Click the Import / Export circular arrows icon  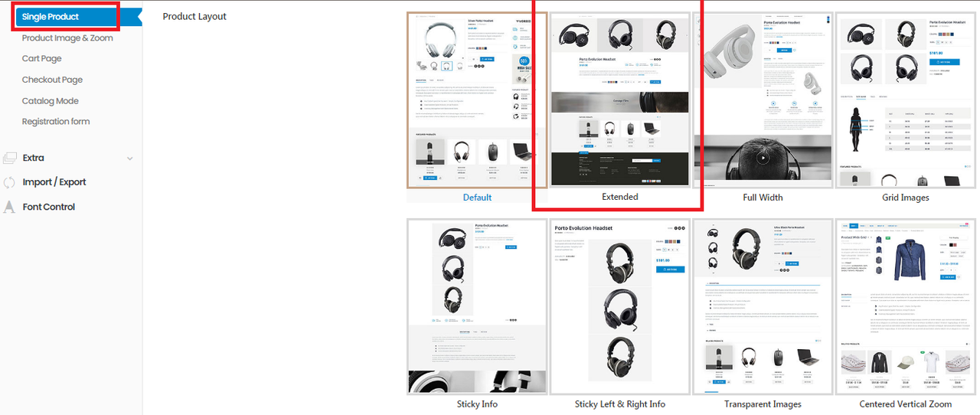(9, 182)
